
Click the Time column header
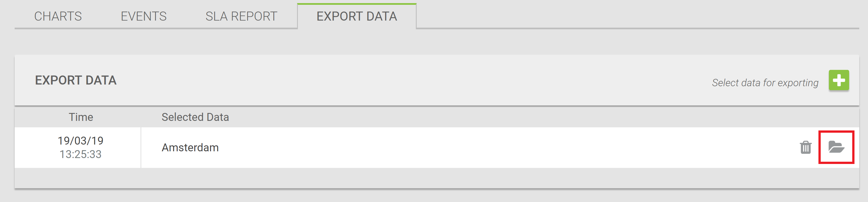(x=81, y=117)
